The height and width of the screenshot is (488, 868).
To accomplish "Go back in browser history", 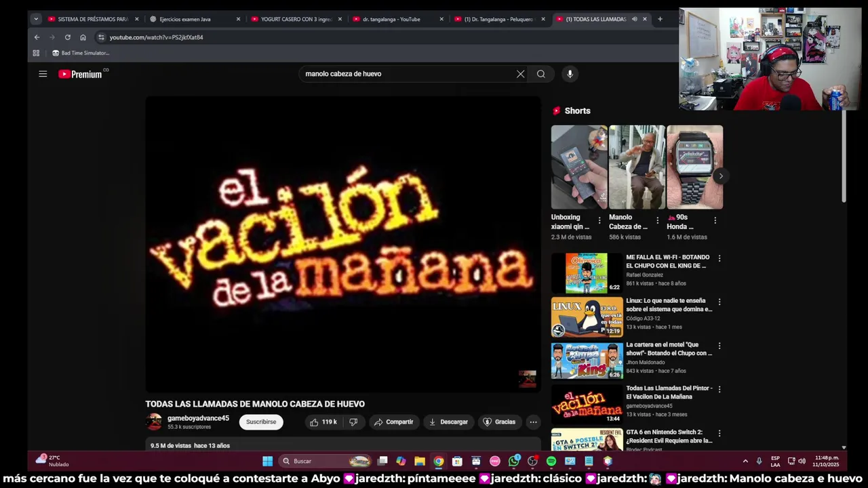I will [x=37, y=37].
